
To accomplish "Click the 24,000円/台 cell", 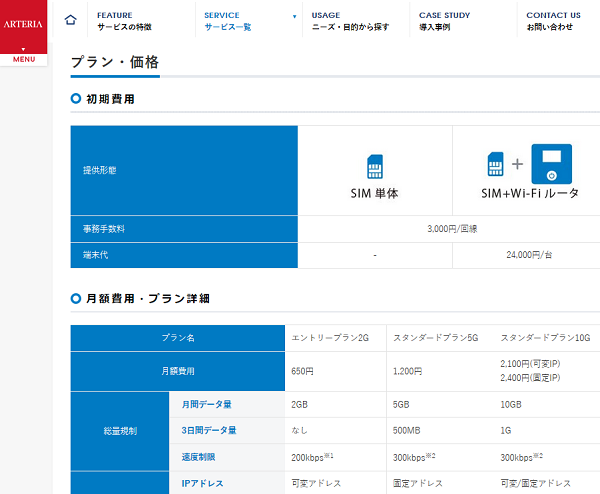I will click(529, 255).
